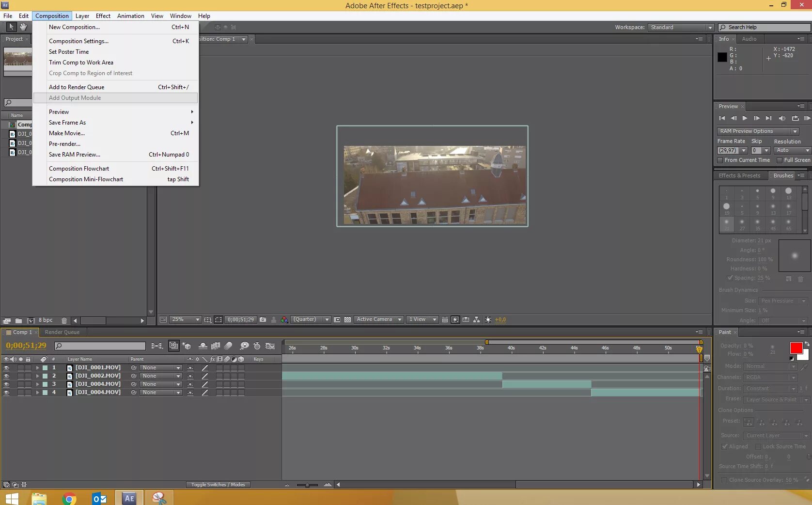
Task: Select the Selection arrow tool
Action: click(x=11, y=27)
